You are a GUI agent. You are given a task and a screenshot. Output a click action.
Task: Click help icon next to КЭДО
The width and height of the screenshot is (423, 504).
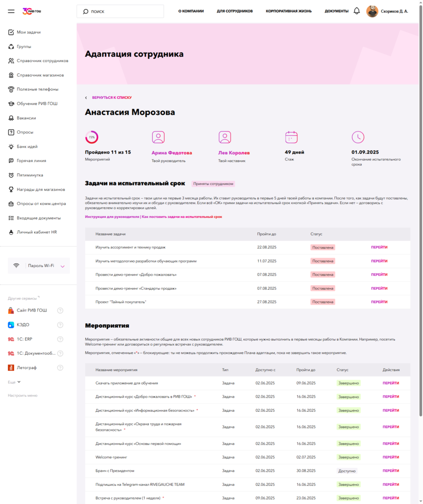(x=60, y=325)
